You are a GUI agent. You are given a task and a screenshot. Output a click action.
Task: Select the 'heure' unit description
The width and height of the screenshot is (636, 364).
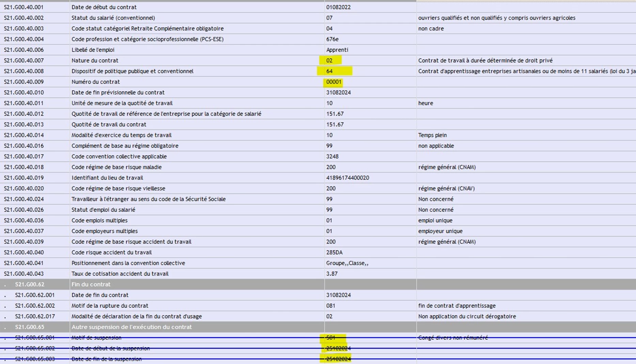425,103
